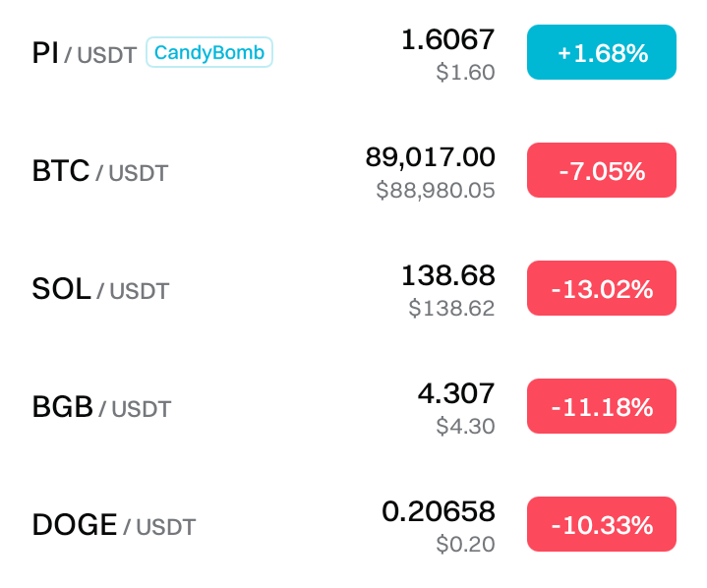
Task: Open the PI / USDT trading pair
Action: point(84,54)
